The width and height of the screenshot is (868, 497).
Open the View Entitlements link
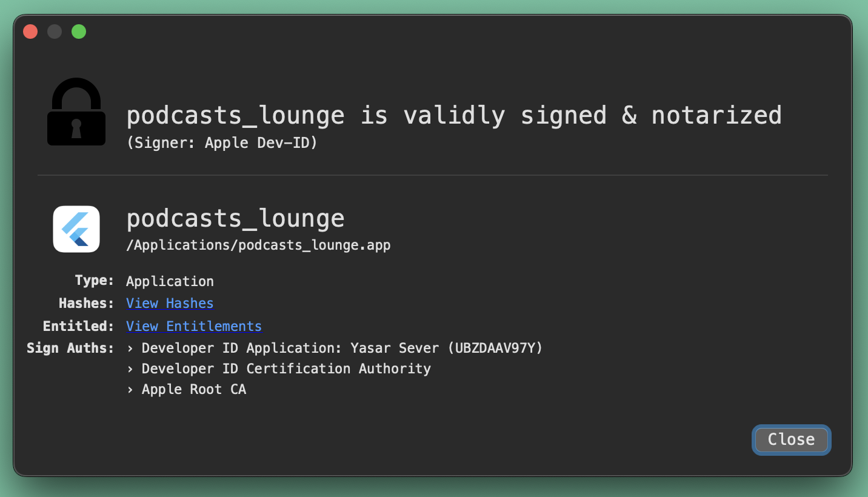click(x=194, y=326)
